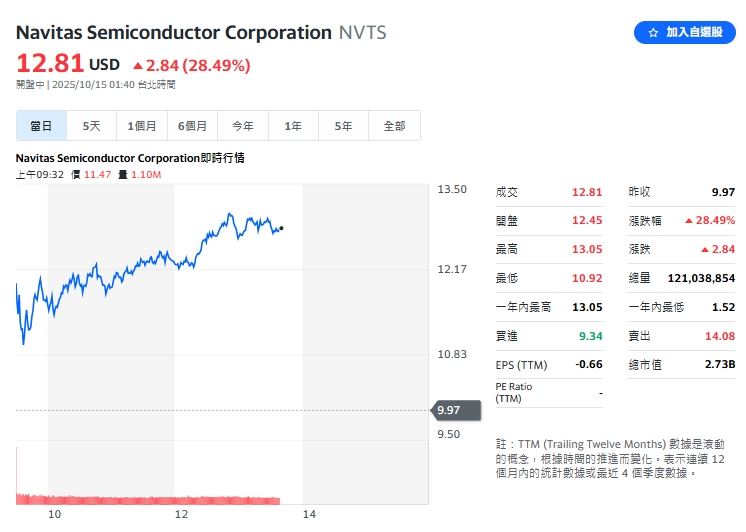Screen dimensions: 746x532
Task: Click the NVTS ticker symbol
Action: (x=362, y=33)
